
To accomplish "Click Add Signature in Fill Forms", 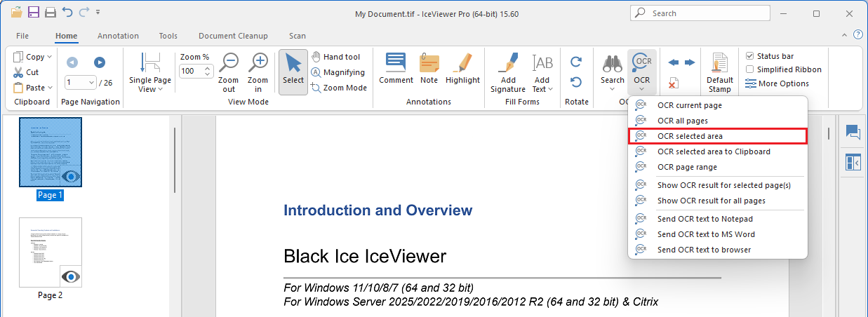I will 508,73.
